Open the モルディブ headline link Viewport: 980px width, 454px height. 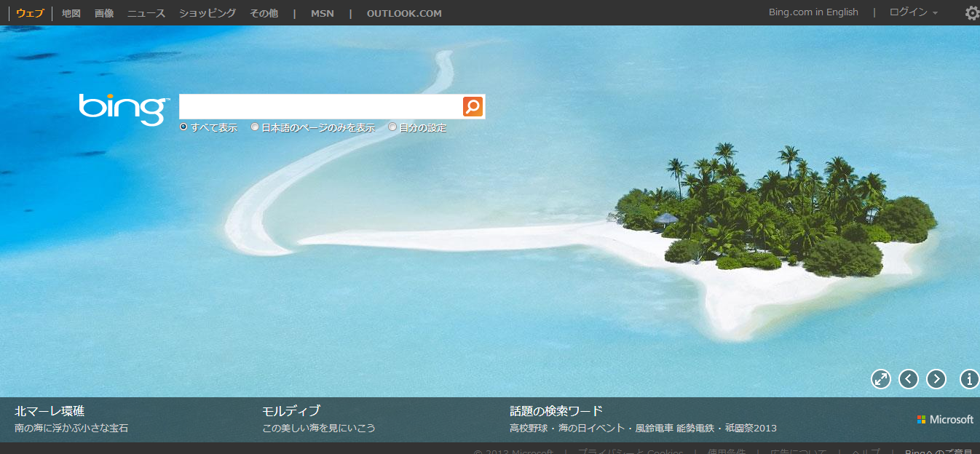click(x=291, y=411)
